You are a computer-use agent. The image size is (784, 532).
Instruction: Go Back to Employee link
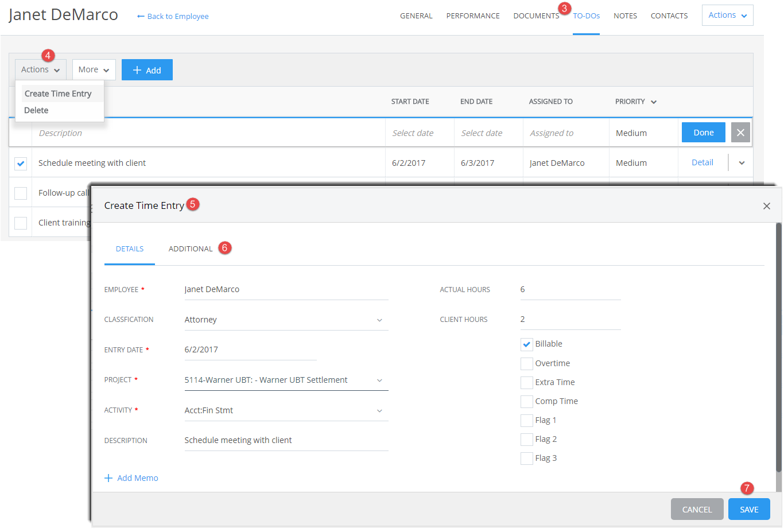point(178,17)
